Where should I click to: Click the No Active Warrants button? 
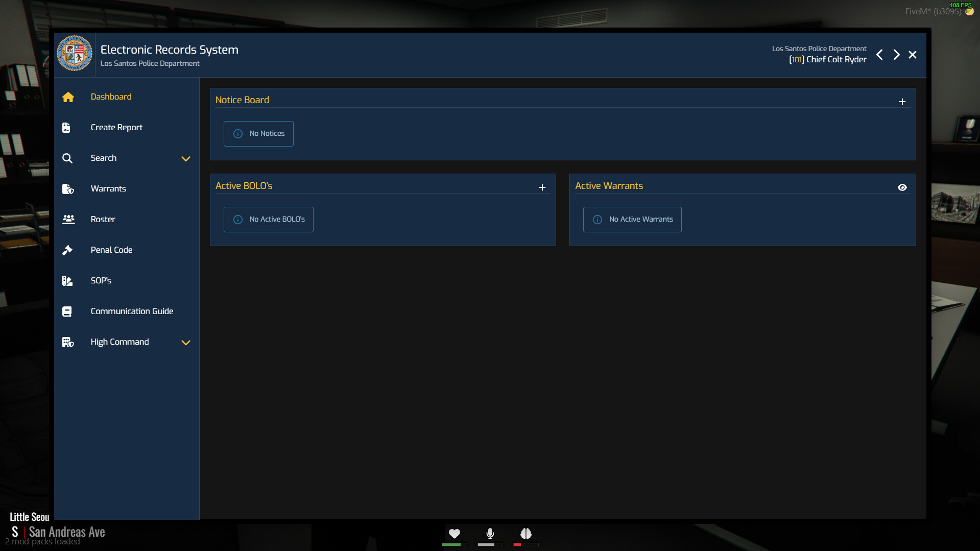pos(632,219)
